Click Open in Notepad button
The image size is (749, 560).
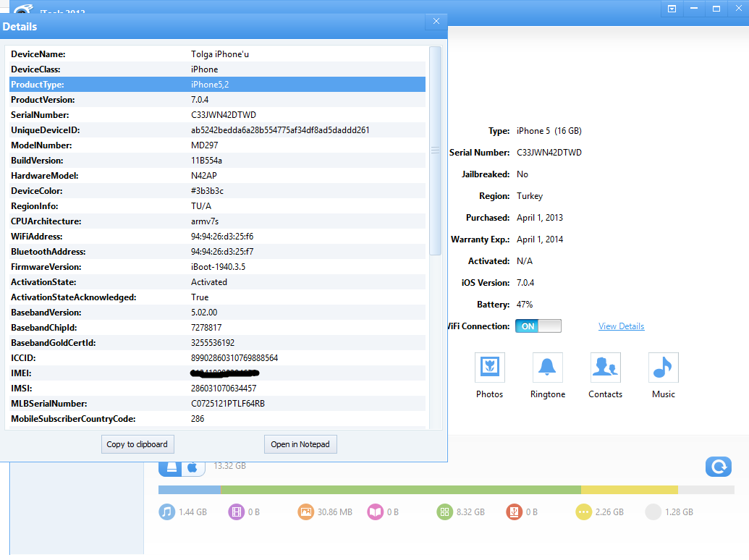[x=300, y=444]
